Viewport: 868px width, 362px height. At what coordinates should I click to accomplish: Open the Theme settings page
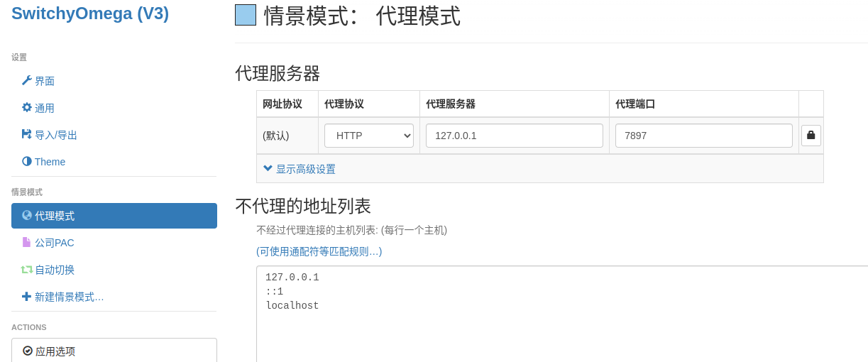(x=114, y=162)
